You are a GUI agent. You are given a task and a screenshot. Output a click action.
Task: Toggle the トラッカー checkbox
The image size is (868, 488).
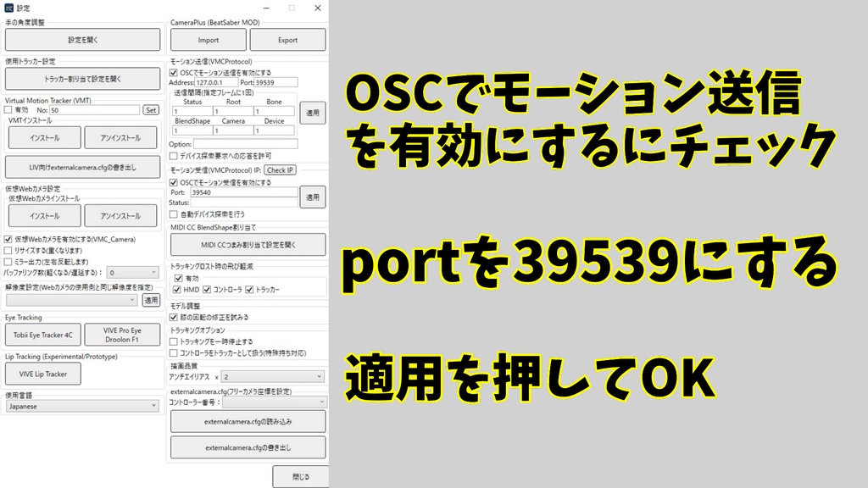pyautogui.click(x=249, y=290)
